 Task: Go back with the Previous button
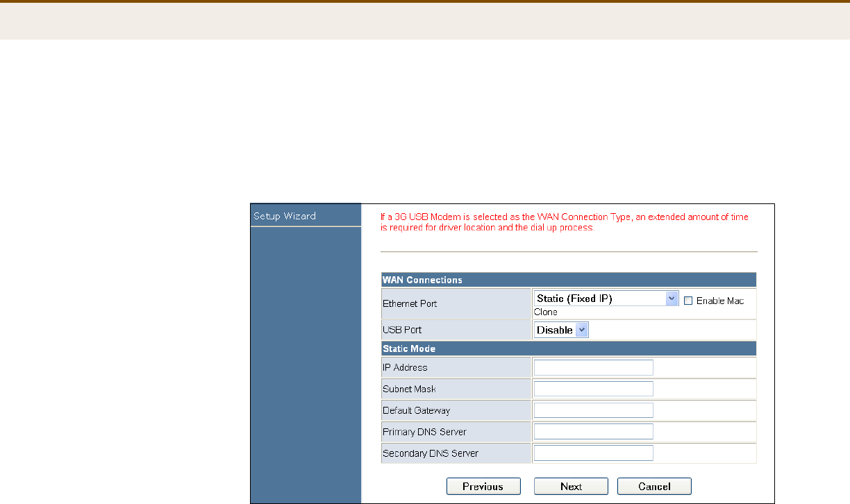(x=483, y=487)
